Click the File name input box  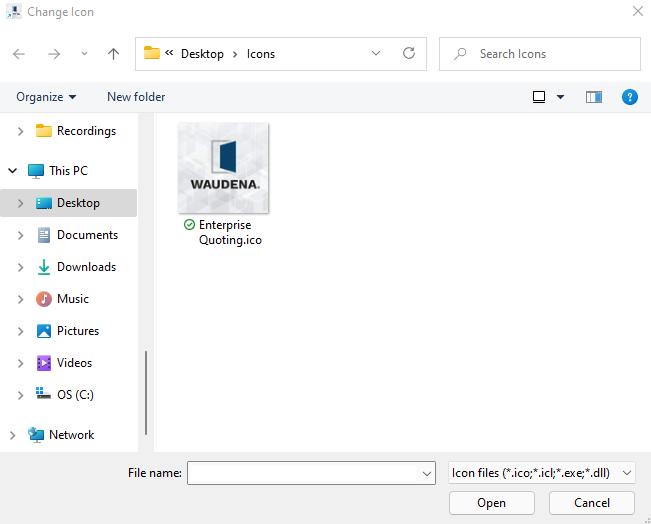coord(311,473)
